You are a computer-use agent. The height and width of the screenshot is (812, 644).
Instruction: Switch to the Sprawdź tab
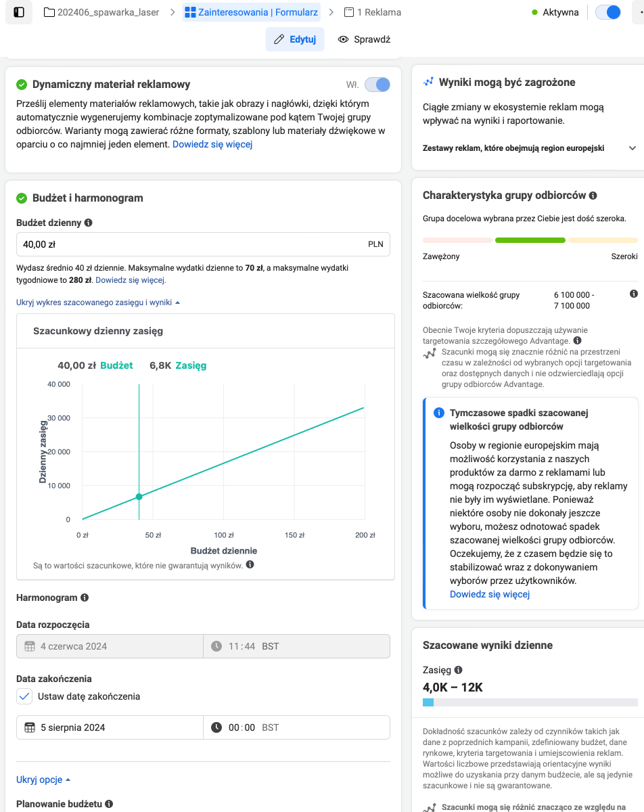(x=364, y=39)
